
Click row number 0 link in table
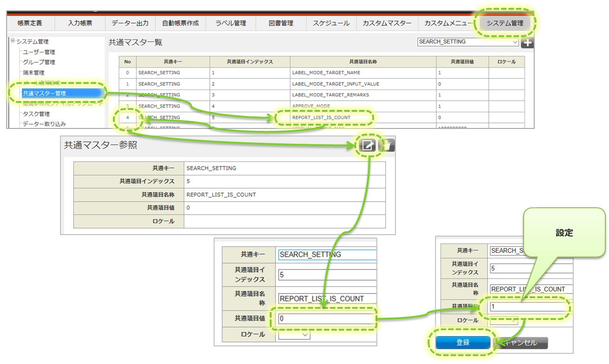(x=128, y=73)
